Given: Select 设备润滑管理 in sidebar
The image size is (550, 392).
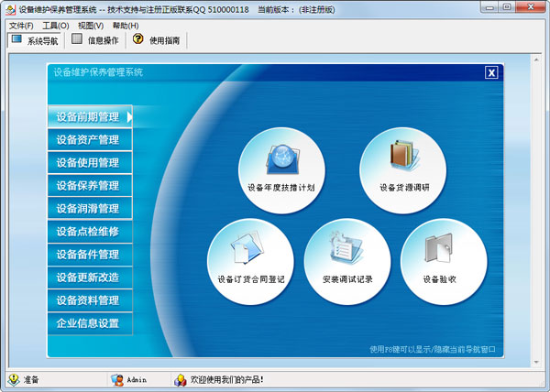Looking at the screenshot, I should (x=90, y=209).
